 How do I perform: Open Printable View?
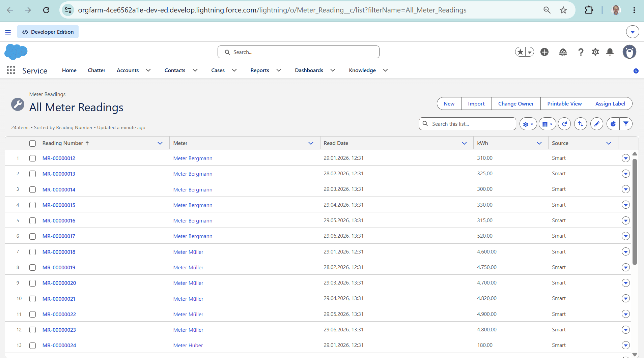coord(564,104)
